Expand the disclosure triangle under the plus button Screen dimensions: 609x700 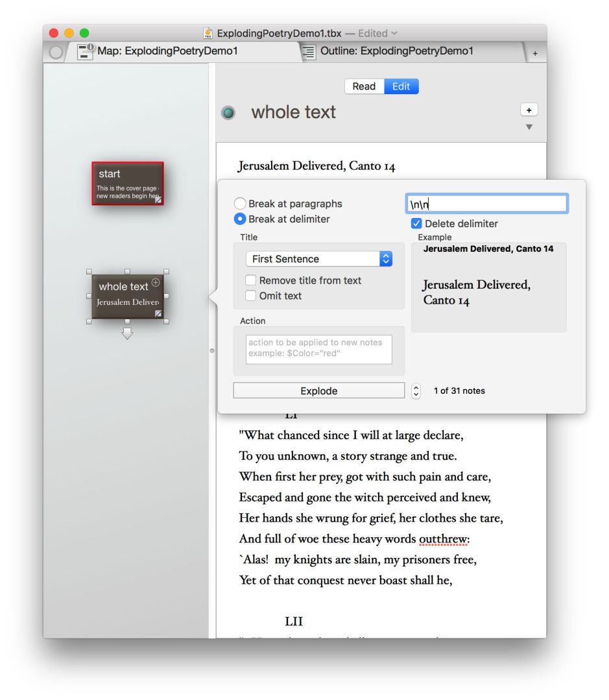529,127
